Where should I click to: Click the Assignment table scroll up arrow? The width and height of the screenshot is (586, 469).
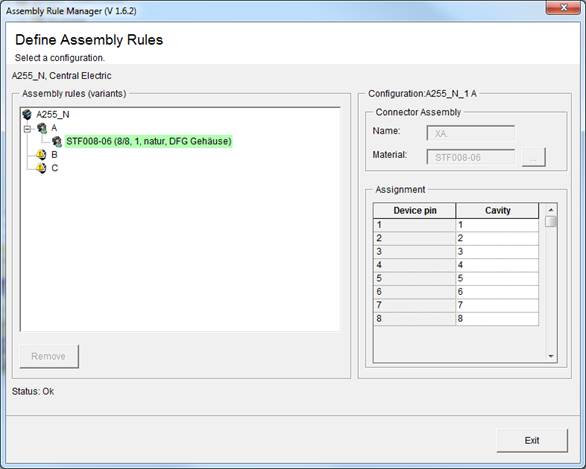(x=550, y=210)
